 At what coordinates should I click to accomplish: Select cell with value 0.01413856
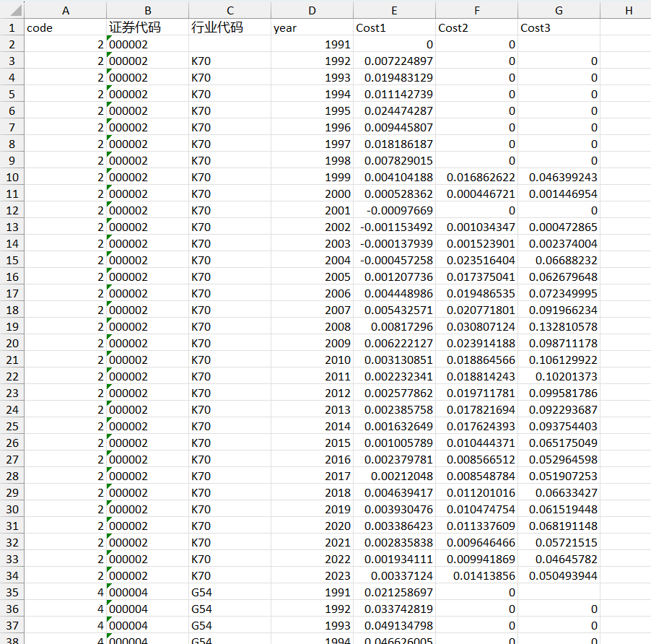click(x=476, y=576)
